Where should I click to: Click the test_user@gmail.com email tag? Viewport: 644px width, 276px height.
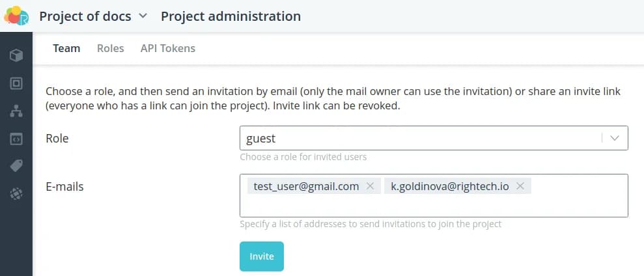click(306, 186)
